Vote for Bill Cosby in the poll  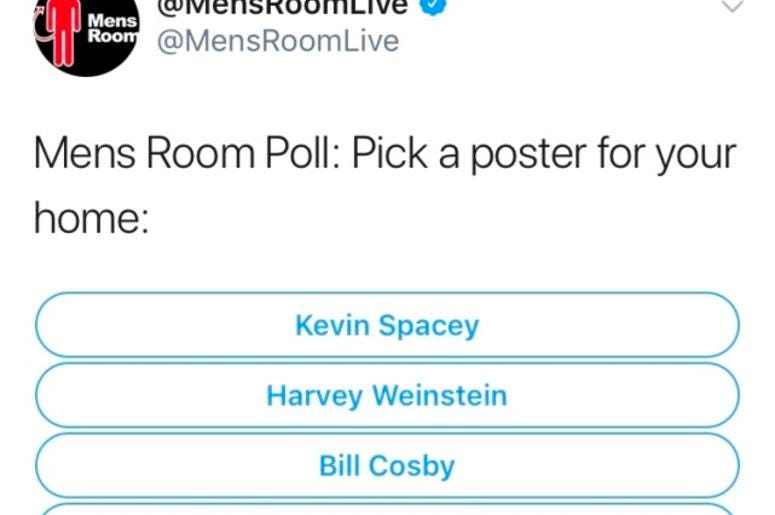(387, 466)
